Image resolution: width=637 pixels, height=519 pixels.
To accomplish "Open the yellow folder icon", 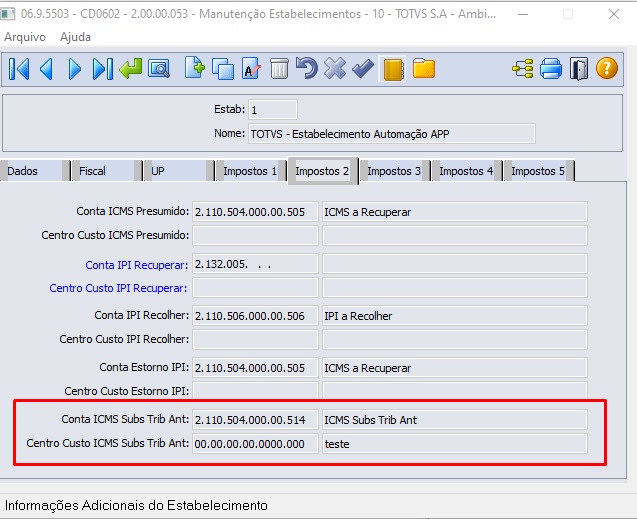I will [x=424, y=68].
